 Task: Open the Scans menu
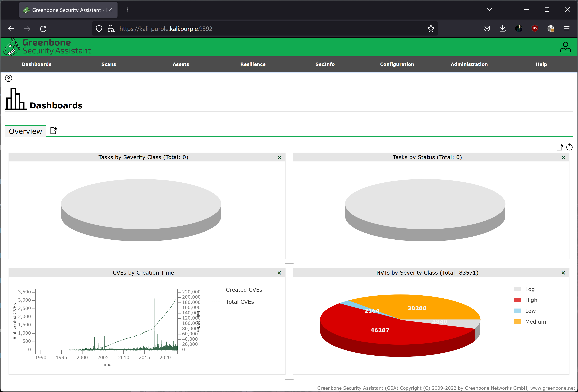coord(108,64)
